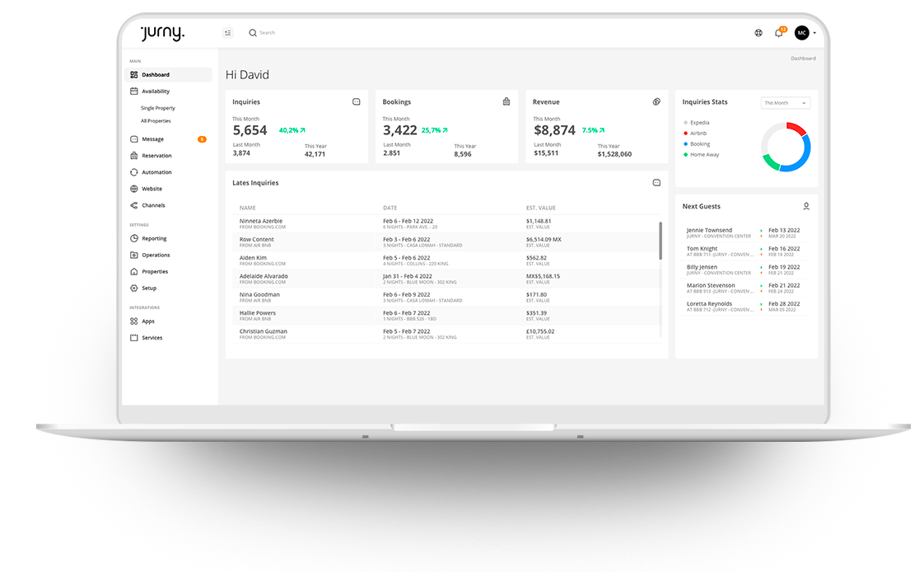Image resolution: width=924 pixels, height=572 pixels.
Task: Expand the MC profile menu
Action: tap(803, 33)
